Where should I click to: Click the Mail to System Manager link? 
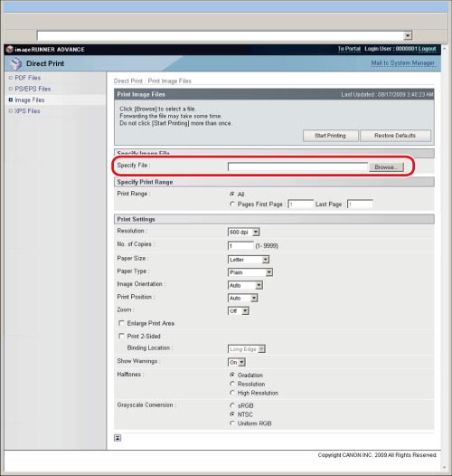click(403, 63)
